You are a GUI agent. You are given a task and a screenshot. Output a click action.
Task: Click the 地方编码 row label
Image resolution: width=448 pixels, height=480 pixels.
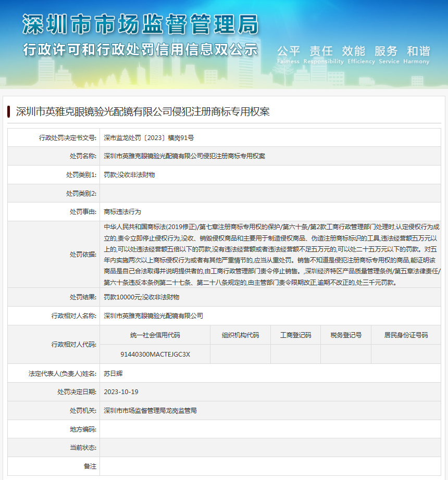83,430
